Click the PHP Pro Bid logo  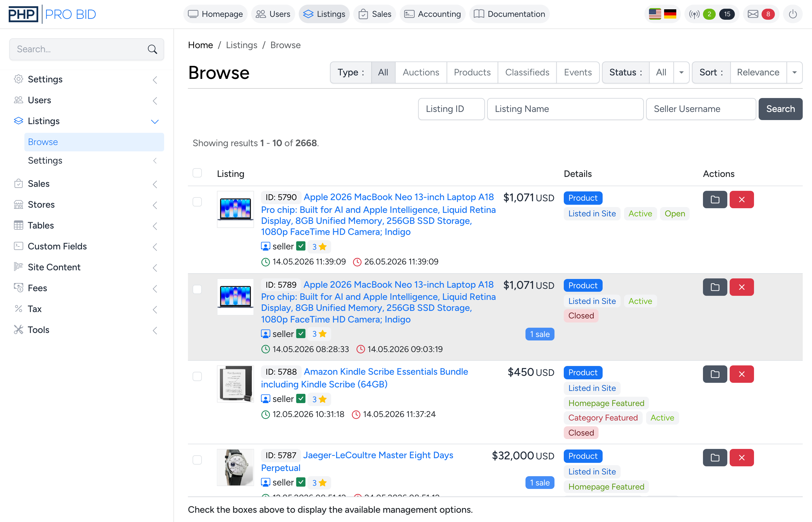52,14
